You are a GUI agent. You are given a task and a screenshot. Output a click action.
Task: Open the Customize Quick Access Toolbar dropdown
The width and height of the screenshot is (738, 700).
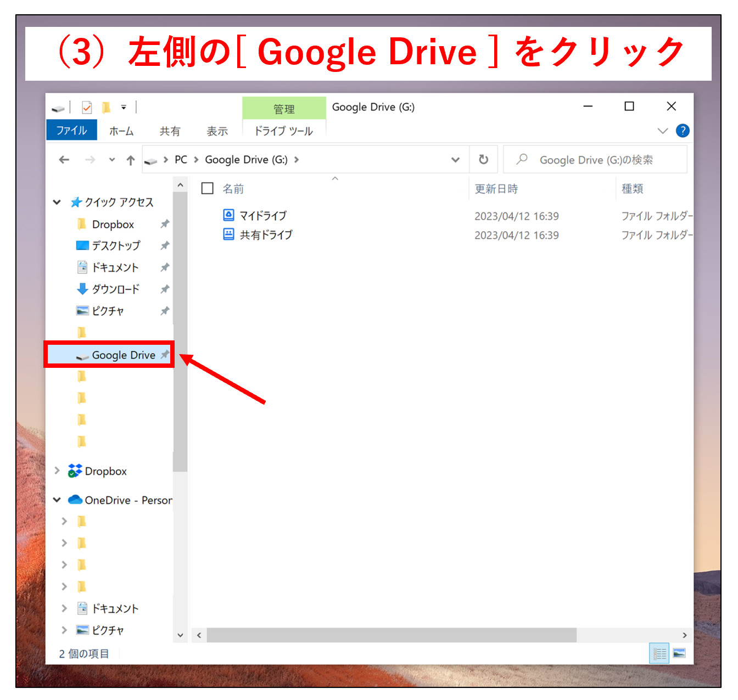124,107
